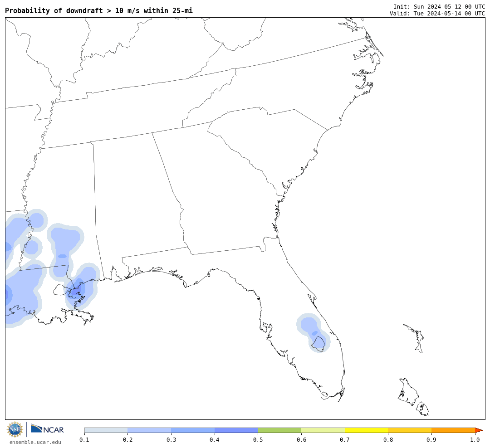Click the red arrow tip of the colorbar
Screen dimensions: 490x448
pos(479,430)
